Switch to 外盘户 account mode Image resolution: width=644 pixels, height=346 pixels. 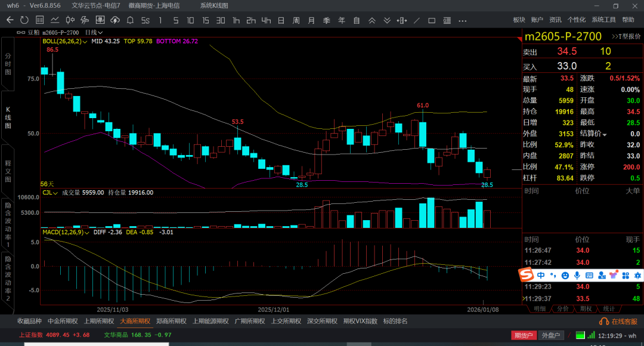tap(552, 335)
